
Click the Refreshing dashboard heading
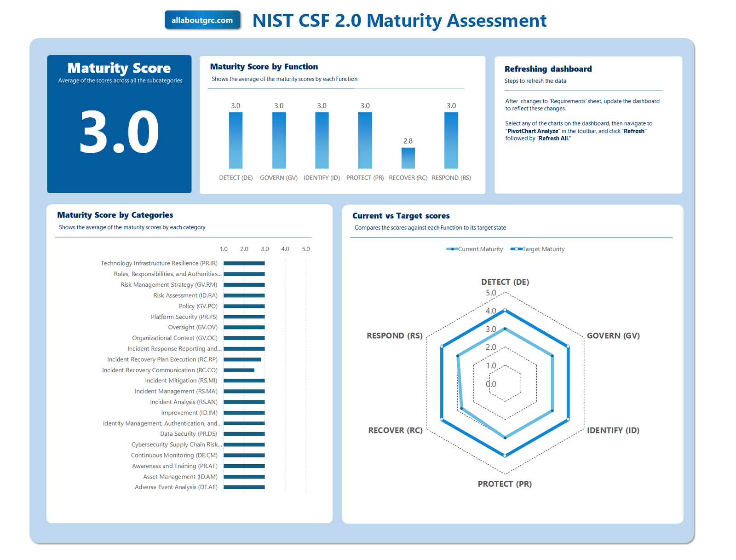[x=548, y=69]
